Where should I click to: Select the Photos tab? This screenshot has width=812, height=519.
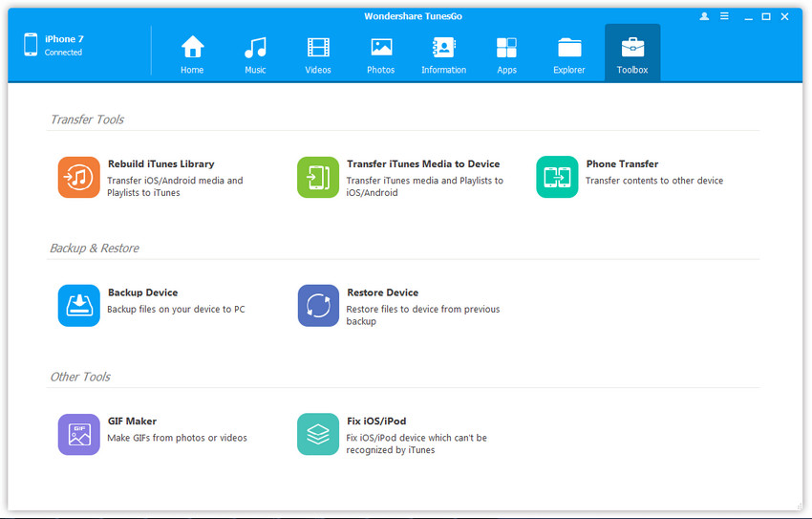[381, 54]
